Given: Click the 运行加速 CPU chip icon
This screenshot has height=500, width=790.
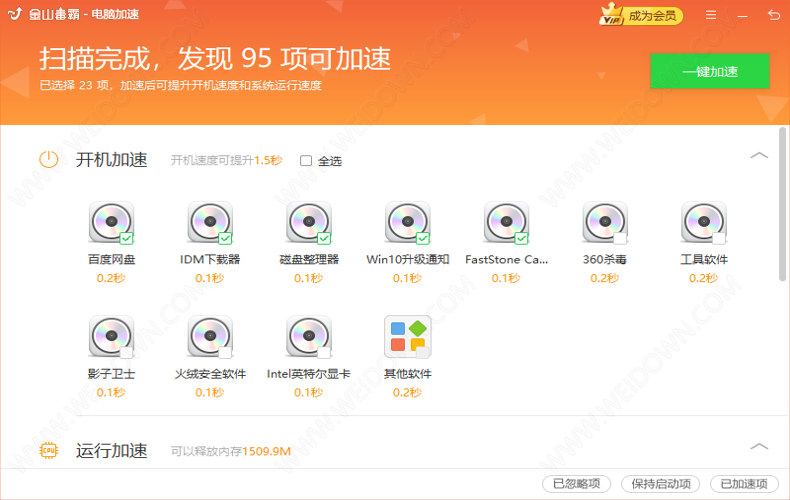Looking at the screenshot, I should click(x=49, y=450).
